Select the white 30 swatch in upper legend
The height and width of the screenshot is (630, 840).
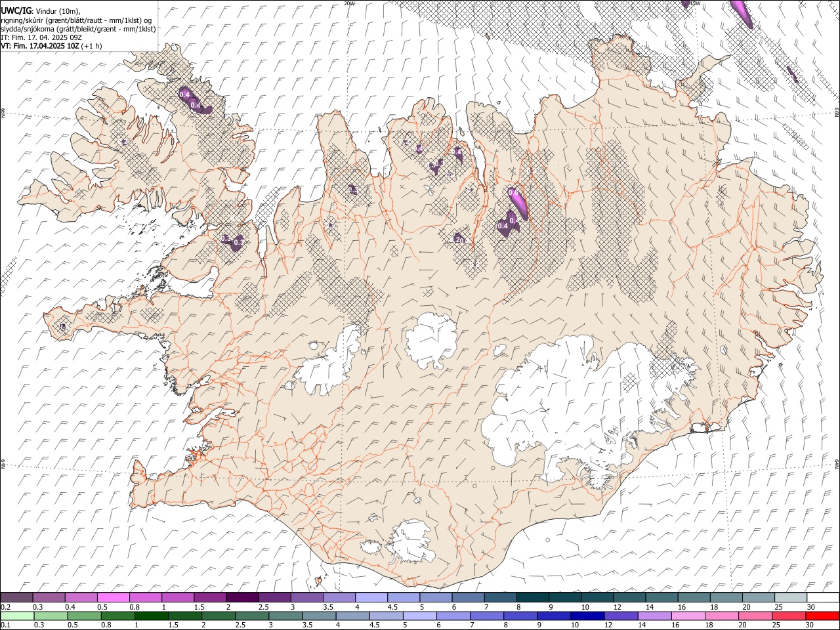pyautogui.click(x=823, y=597)
